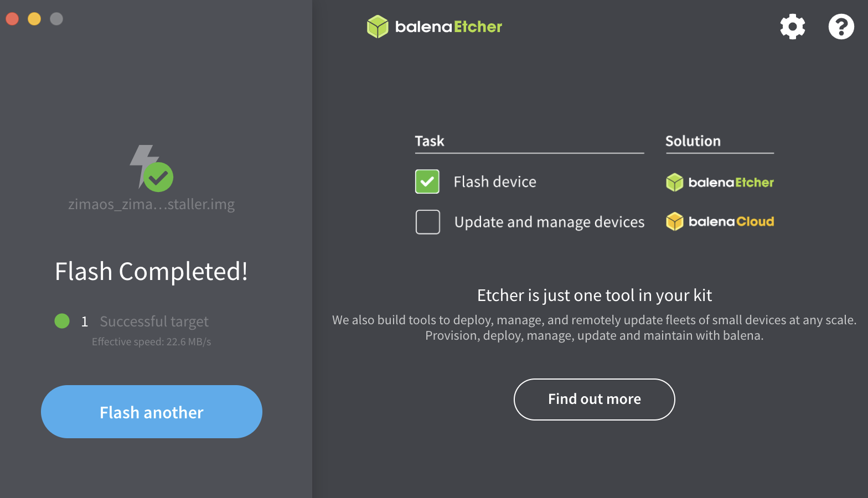868x498 pixels.
Task: Click the Effective speed 22.6 MB/s text
Action: 151,342
